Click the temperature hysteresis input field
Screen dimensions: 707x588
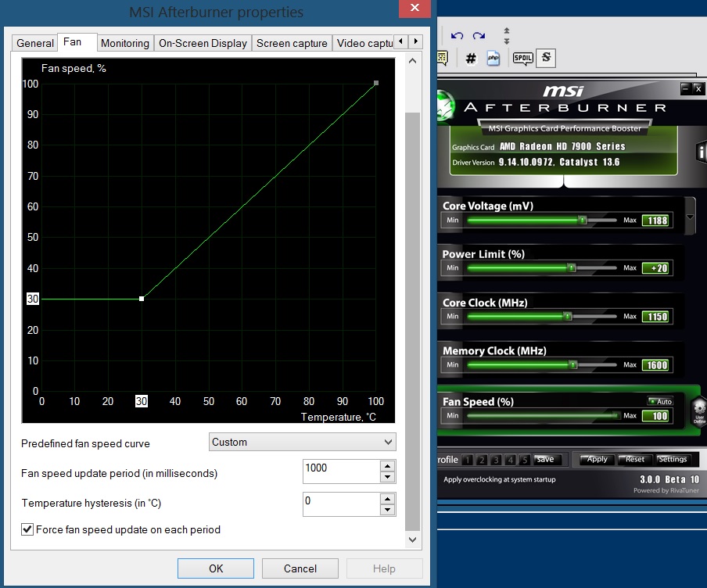click(x=341, y=504)
